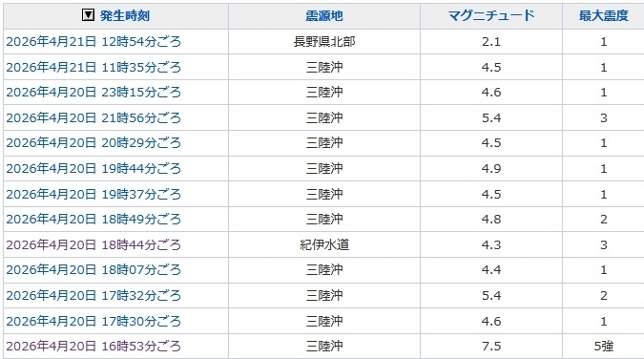Open the 12時54分 長野県北部 earthquake entry
This screenshot has width=644, height=359.
point(93,42)
